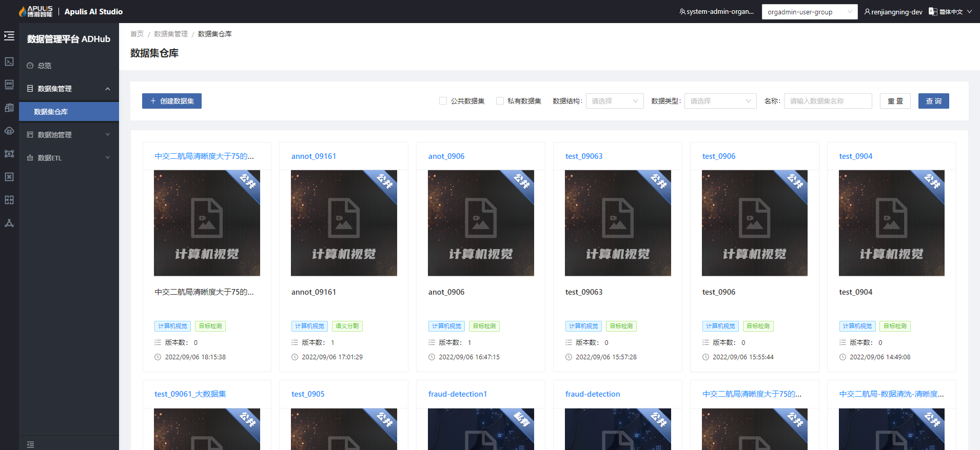Open the EYE monitor icon in the left rail
The width and height of the screenshot is (980, 450).
click(x=9, y=85)
